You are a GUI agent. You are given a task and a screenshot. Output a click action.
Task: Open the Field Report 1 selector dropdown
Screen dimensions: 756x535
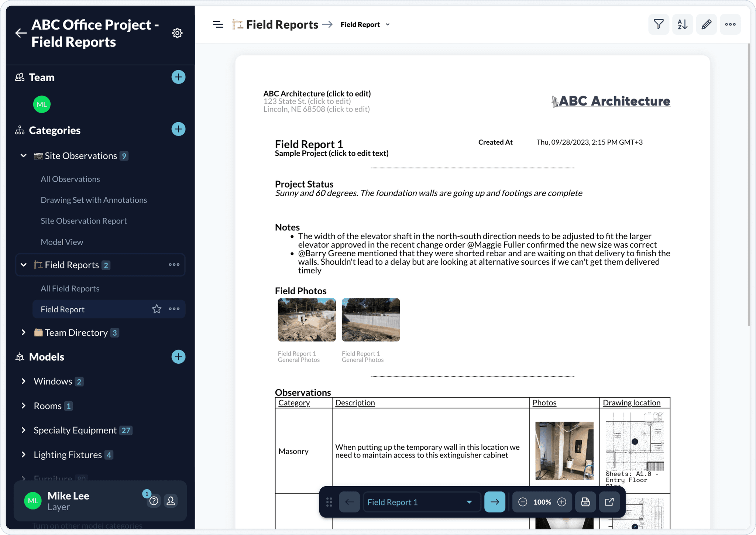422,502
